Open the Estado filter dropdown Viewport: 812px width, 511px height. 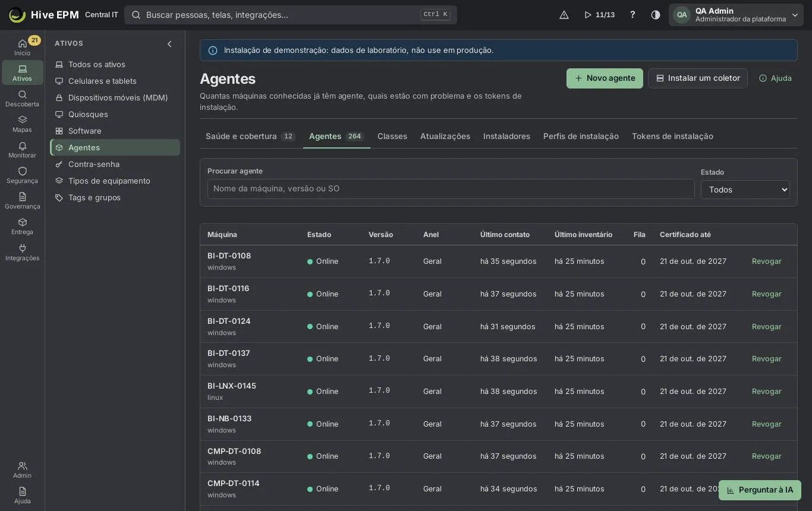(x=745, y=190)
